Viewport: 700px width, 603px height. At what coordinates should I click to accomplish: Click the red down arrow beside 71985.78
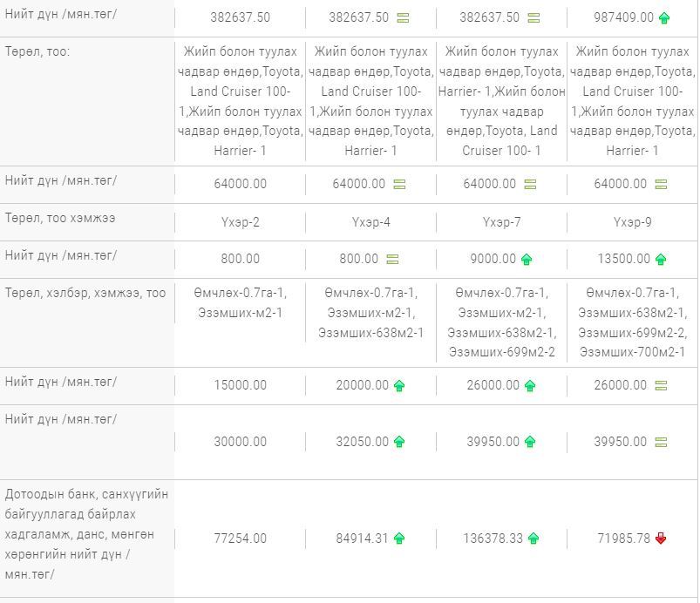coord(661,539)
